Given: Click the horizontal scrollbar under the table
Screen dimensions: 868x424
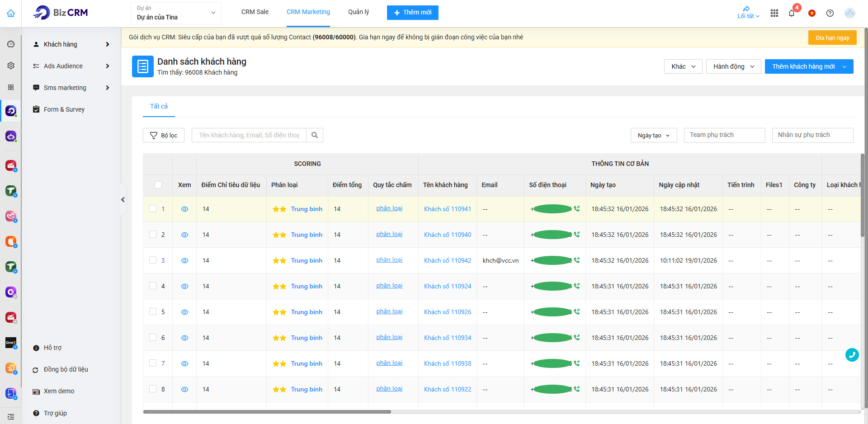Looking at the screenshot, I should click(x=267, y=412).
